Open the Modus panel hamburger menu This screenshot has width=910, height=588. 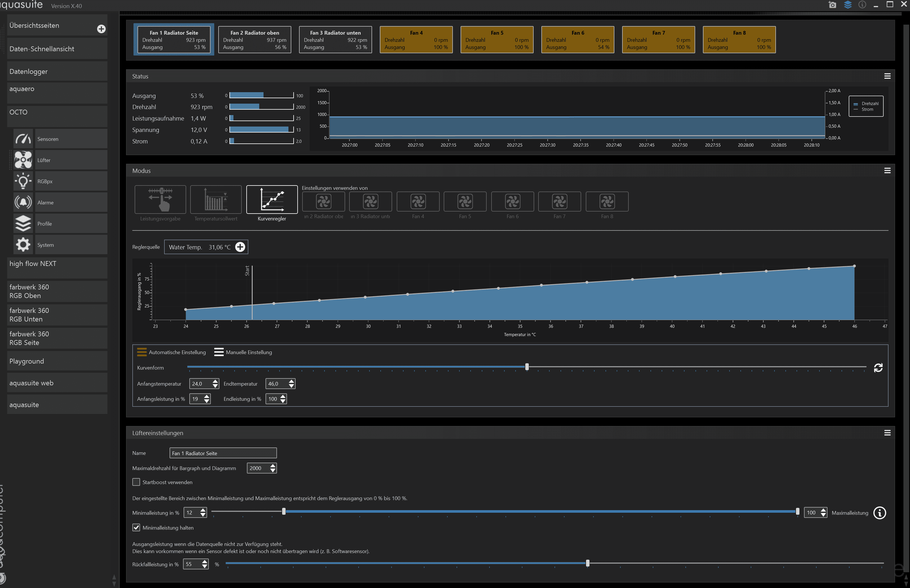click(887, 171)
